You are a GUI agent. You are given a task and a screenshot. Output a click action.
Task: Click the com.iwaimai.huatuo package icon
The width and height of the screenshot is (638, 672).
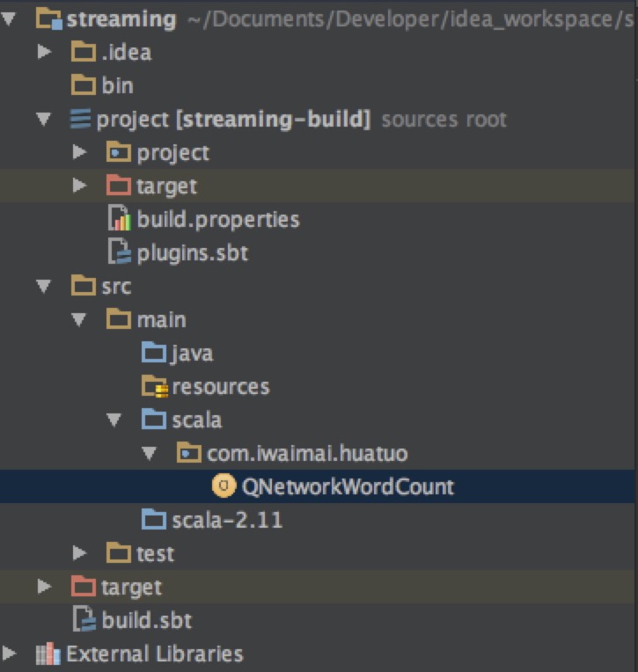click(188, 453)
